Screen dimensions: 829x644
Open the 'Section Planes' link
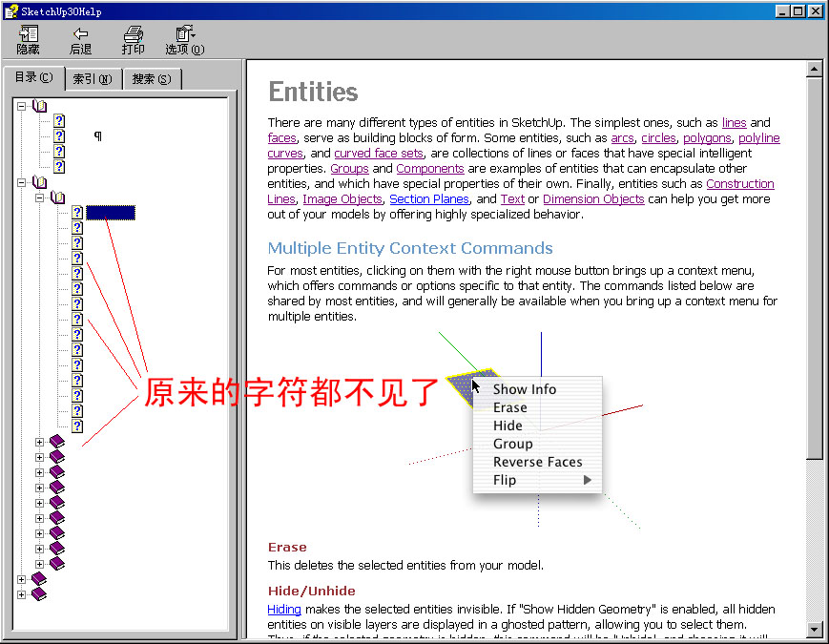[x=429, y=199]
